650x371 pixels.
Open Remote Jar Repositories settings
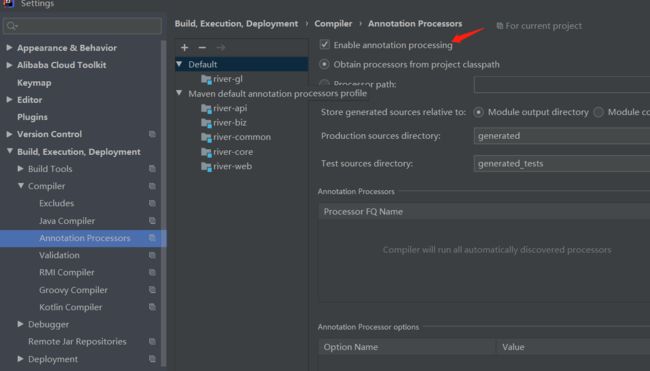(x=77, y=342)
